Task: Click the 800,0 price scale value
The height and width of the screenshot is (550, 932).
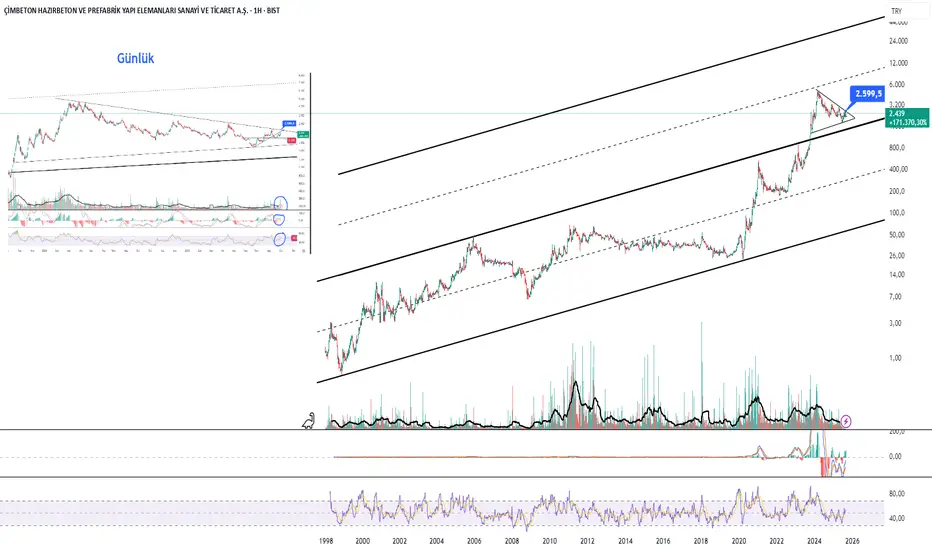Action: pos(897,147)
